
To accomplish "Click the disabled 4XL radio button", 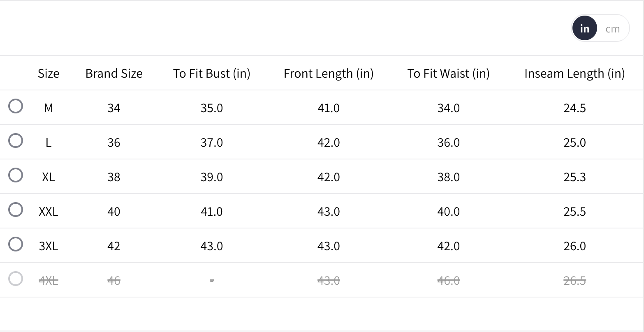I will (16, 279).
